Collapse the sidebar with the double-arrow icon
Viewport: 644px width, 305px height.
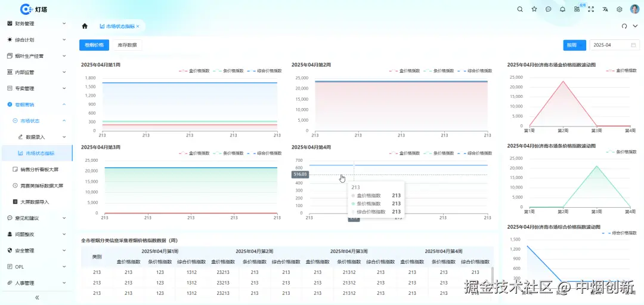click(37, 297)
